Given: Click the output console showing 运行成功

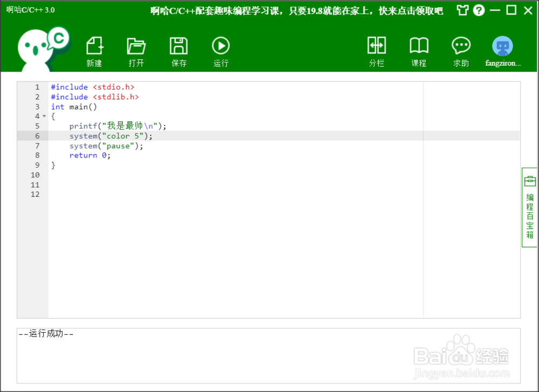Looking at the screenshot, I should coord(268,355).
